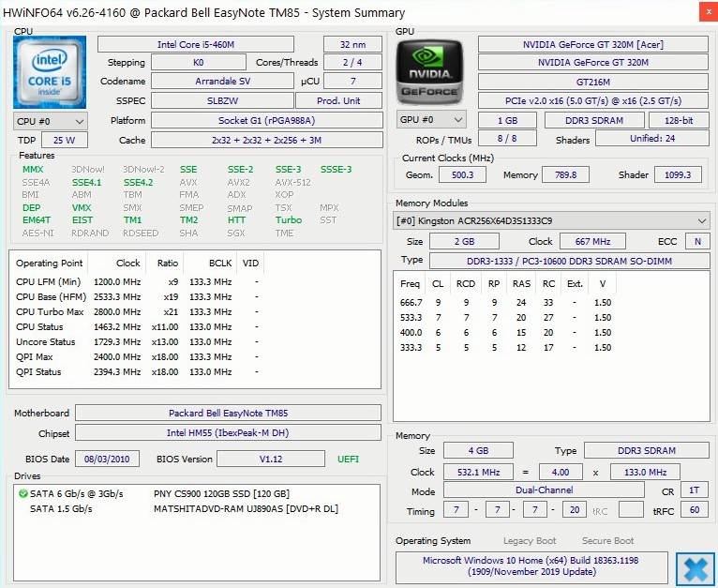Click the BCLK column header
Screen dimensions: 718x588
point(220,264)
